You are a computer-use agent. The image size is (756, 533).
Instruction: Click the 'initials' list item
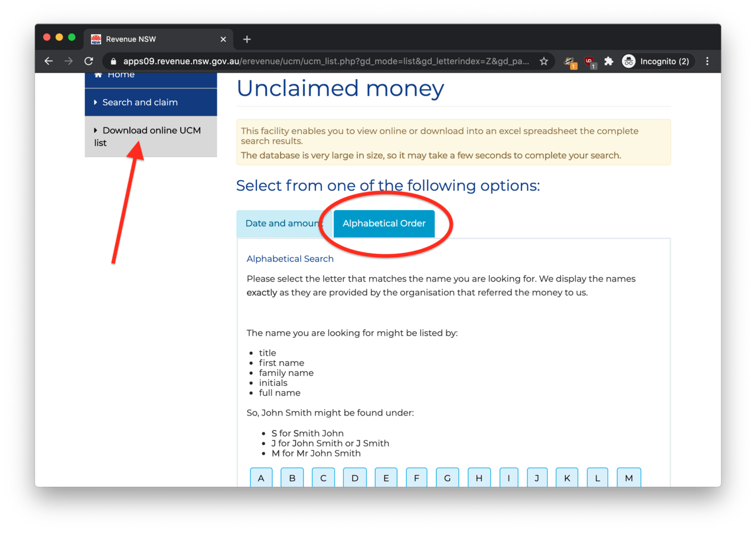point(273,383)
